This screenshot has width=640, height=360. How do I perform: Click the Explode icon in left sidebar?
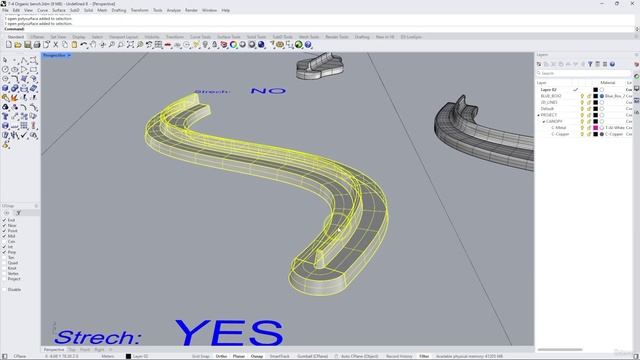tap(15, 98)
